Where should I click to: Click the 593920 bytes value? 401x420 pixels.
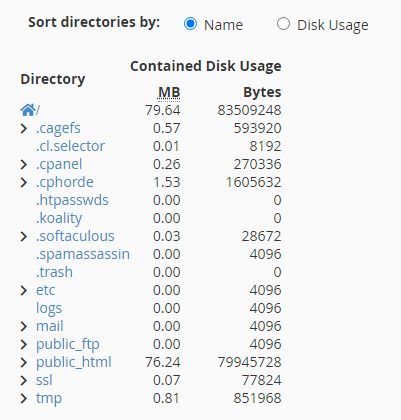point(257,128)
